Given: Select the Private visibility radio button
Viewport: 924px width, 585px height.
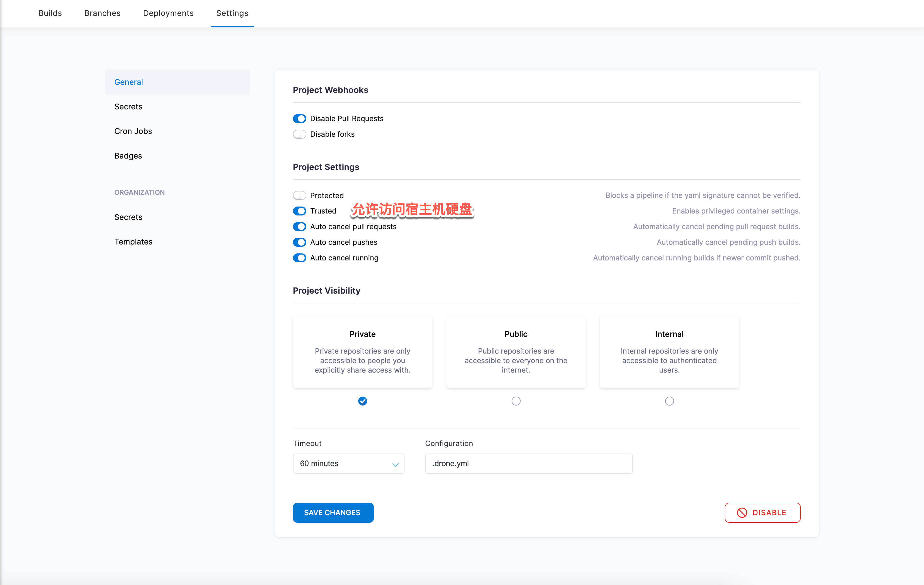Looking at the screenshot, I should [x=363, y=401].
